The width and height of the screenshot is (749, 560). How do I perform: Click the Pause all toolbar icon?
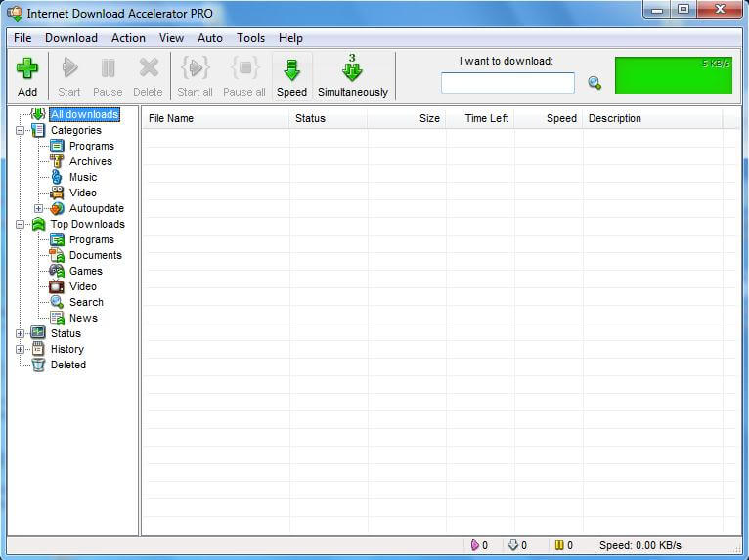point(244,67)
